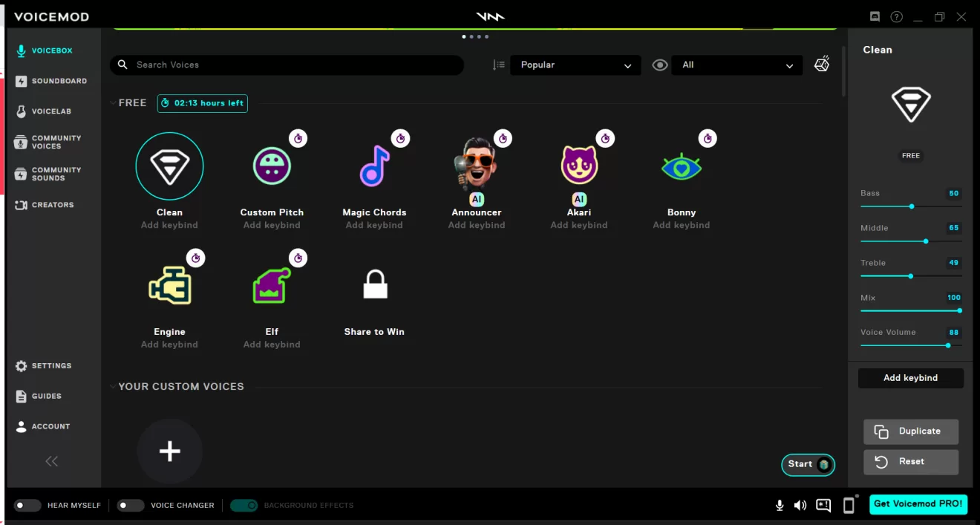Open the Creators section
980x525 pixels.
click(x=45, y=205)
